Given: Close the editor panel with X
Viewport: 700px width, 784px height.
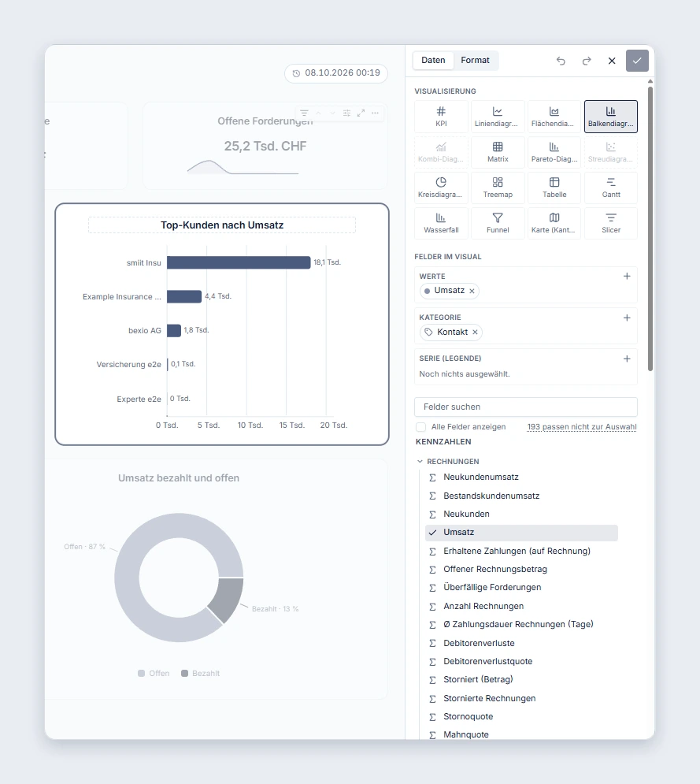Looking at the screenshot, I should (x=612, y=61).
